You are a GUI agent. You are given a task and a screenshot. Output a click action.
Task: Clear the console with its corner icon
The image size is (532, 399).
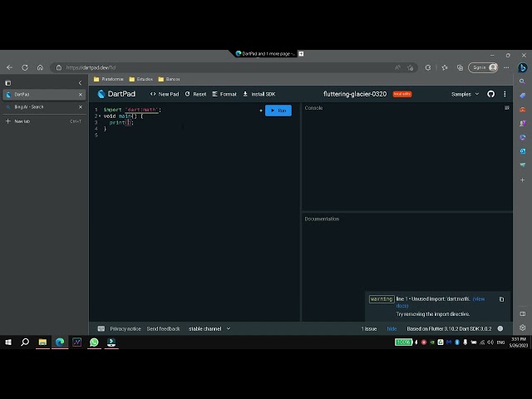click(x=506, y=108)
